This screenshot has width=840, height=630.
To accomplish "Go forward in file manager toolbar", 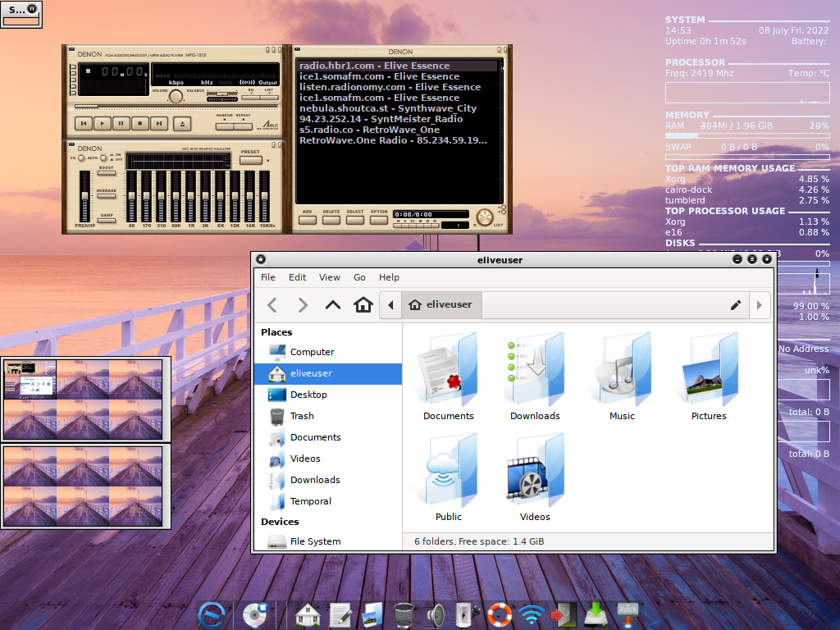I will click(303, 305).
